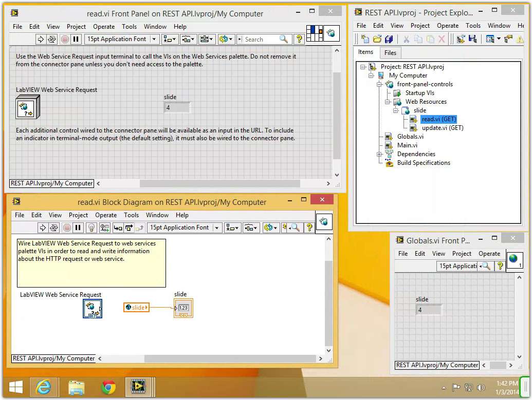This screenshot has width=532, height=400.
Task: Click Highlight Execution lightbulb in Block Diagram
Action: pyautogui.click(x=91, y=227)
